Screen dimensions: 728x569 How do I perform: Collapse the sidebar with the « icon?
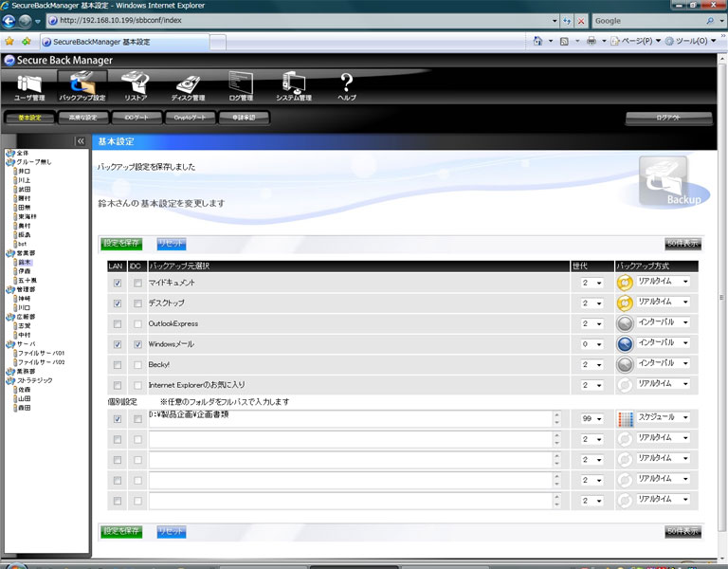81,141
